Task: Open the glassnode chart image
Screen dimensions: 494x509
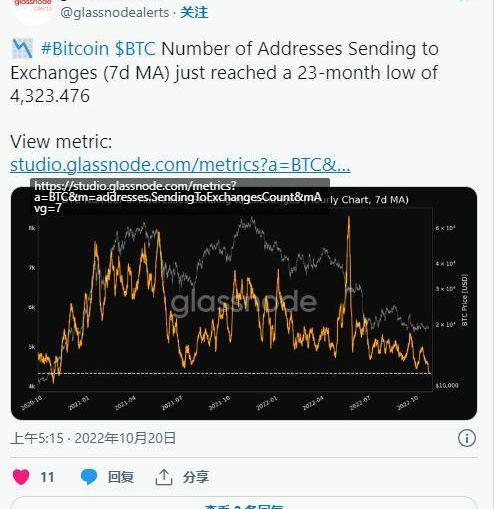Action: 244,303
